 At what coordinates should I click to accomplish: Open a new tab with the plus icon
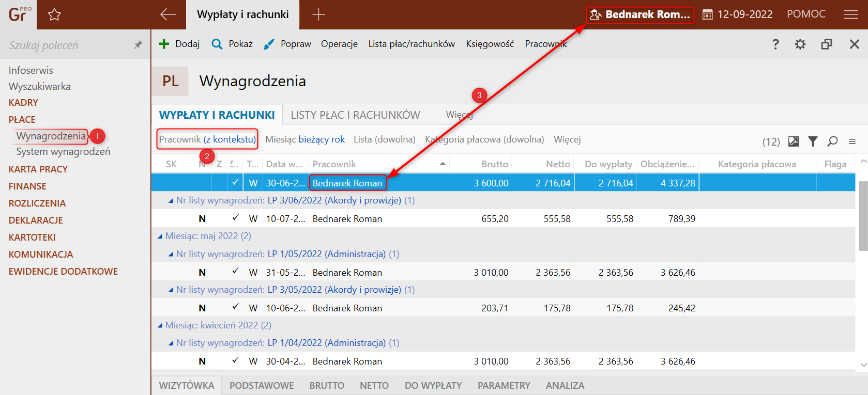point(318,14)
